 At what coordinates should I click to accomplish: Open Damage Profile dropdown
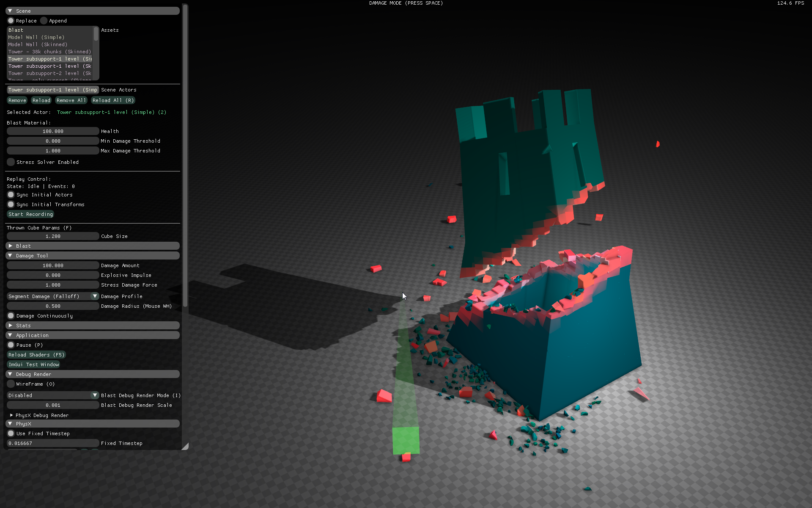click(95, 296)
